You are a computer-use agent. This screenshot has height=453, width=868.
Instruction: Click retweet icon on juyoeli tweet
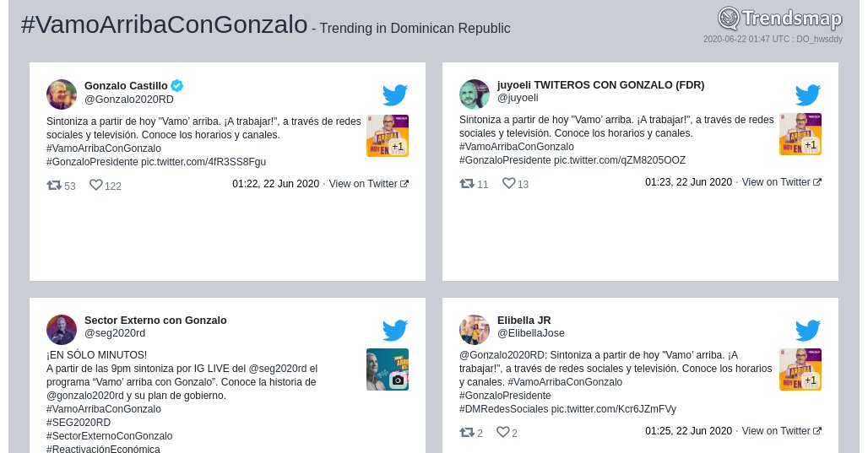pos(467,183)
